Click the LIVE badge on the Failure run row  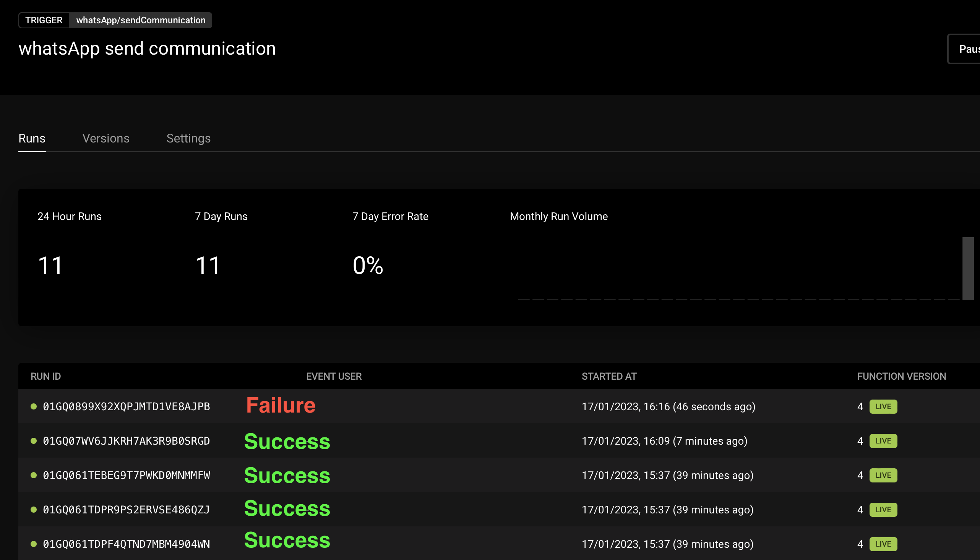click(x=883, y=406)
